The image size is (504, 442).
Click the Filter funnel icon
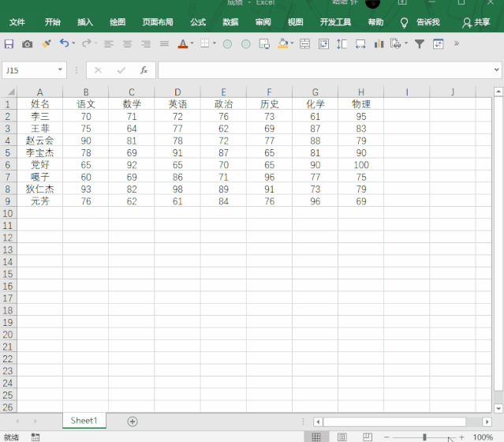tap(420, 43)
